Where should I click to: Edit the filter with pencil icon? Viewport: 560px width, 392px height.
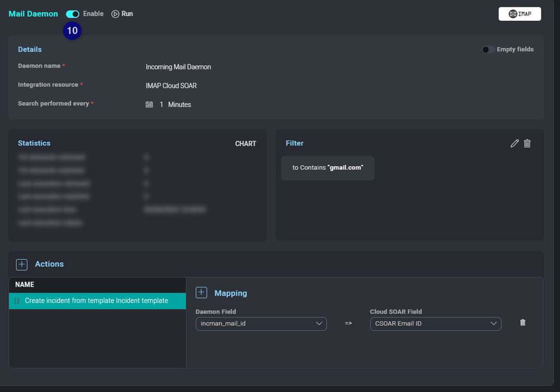point(515,143)
